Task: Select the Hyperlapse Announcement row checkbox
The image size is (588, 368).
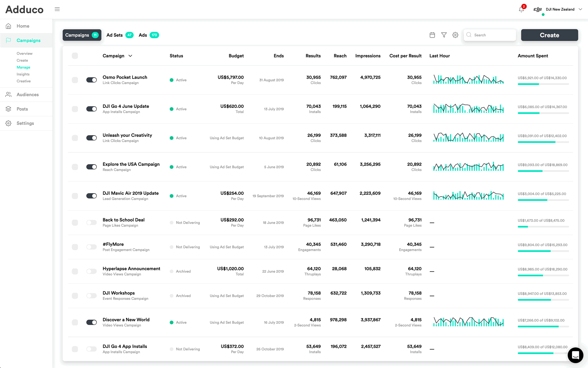Action: tap(75, 271)
